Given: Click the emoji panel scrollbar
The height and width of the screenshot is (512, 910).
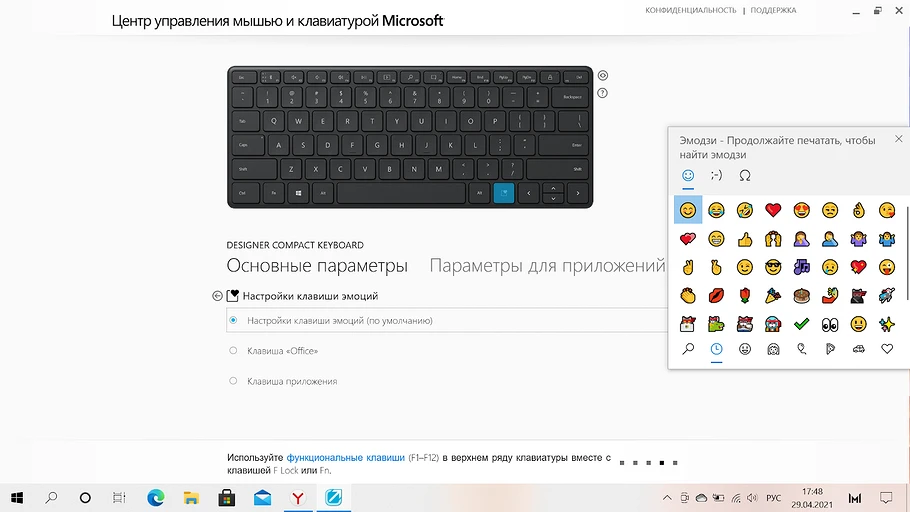Looking at the screenshot, I should point(907,253).
